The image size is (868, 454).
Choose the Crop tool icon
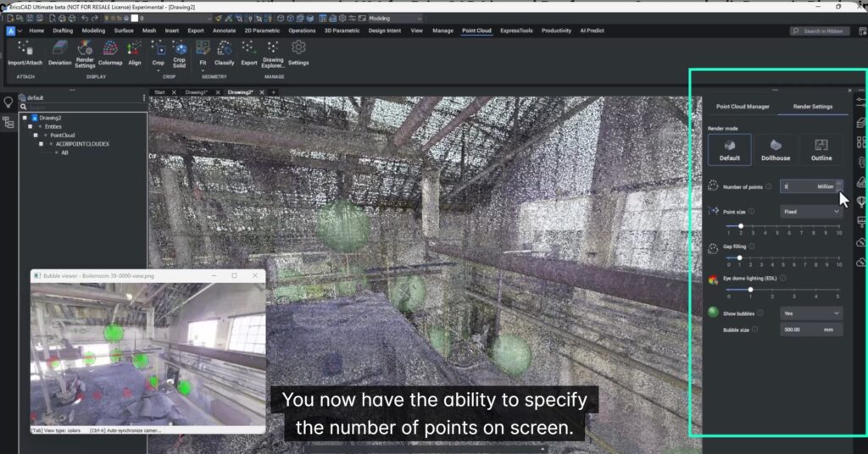pyautogui.click(x=159, y=50)
